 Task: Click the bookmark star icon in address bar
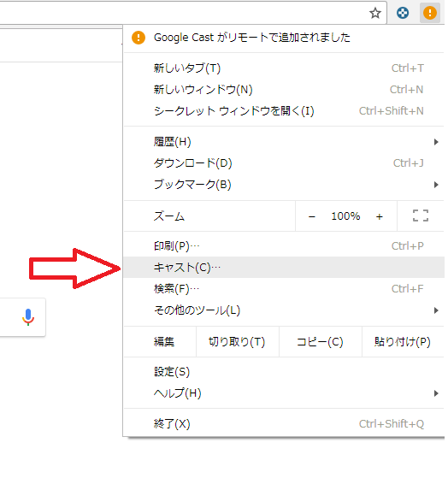pyautogui.click(x=374, y=13)
